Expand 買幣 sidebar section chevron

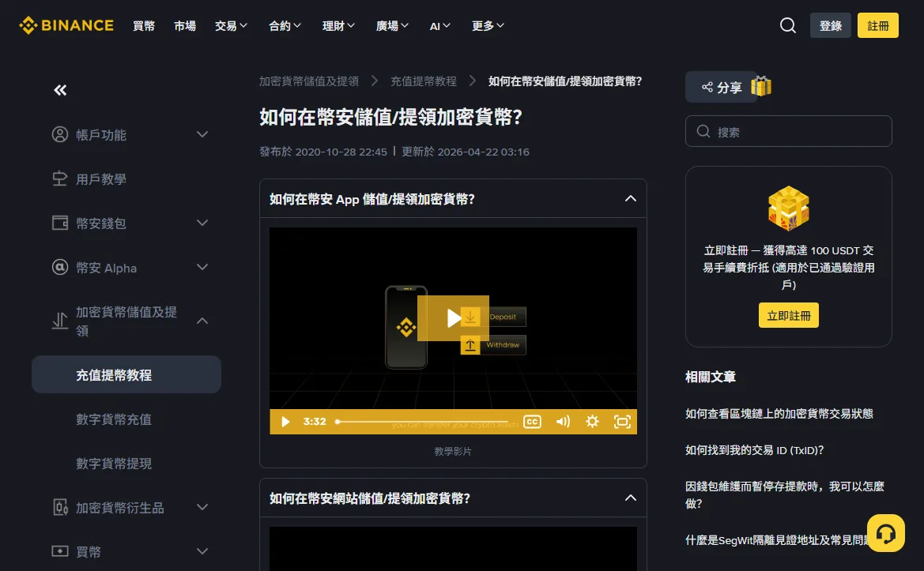(x=202, y=551)
